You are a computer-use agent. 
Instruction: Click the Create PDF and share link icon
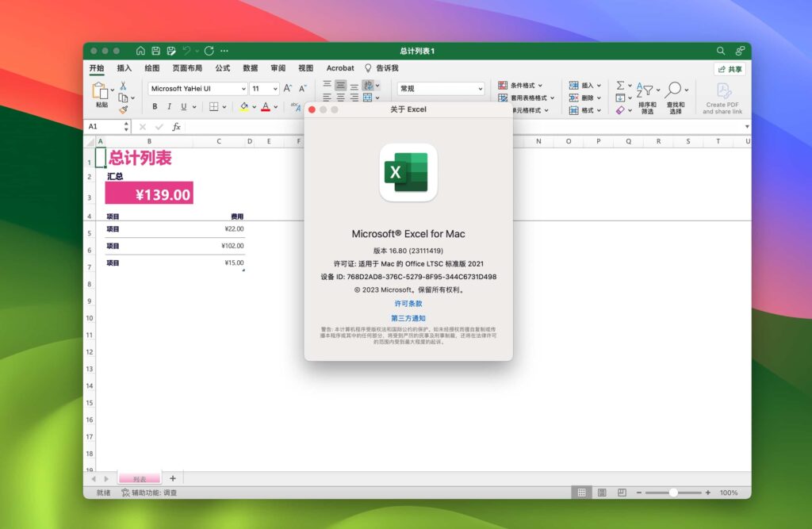(x=722, y=94)
